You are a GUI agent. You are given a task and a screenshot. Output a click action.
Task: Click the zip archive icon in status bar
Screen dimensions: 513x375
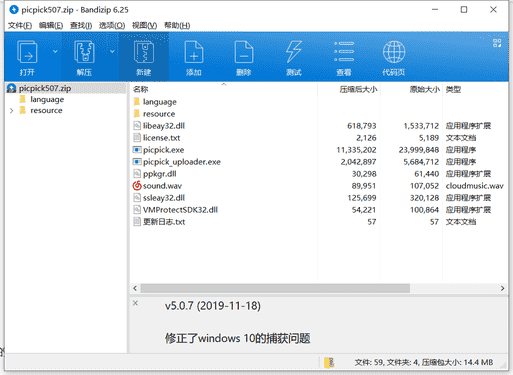(x=329, y=362)
